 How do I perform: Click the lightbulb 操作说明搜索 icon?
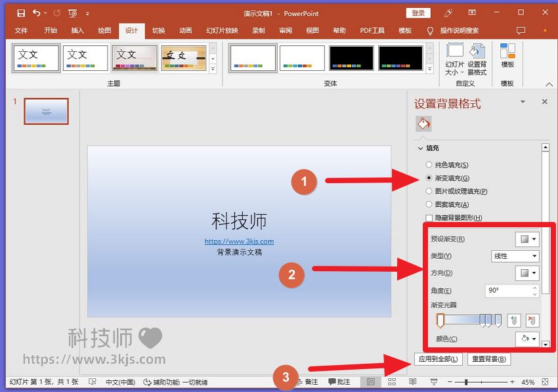[x=430, y=31]
